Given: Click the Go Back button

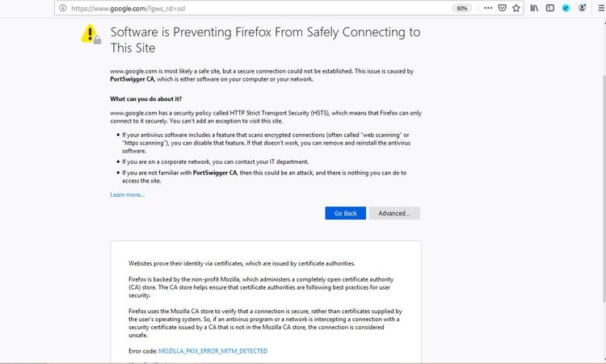Looking at the screenshot, I should pos(345,213).
